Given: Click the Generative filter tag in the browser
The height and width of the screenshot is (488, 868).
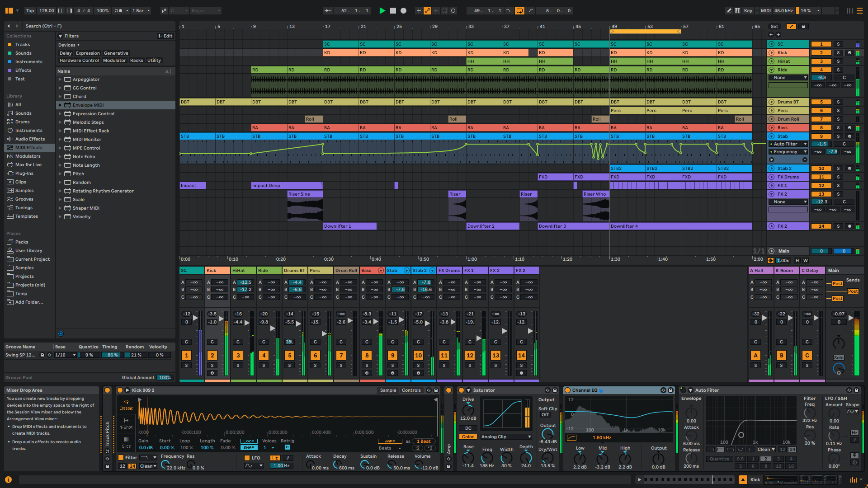Looking at the screenshot, I should [116, 53].
